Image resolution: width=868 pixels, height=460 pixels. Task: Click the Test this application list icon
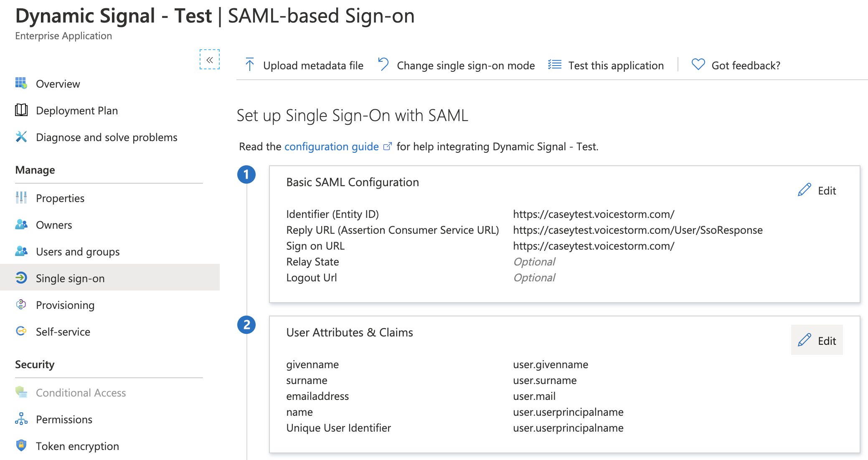[555, 65]
